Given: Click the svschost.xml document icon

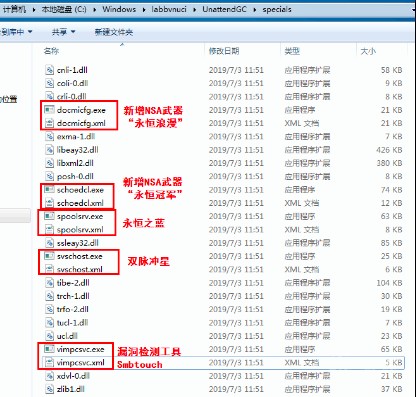Looking at the screenshot, I should [49, 269].
